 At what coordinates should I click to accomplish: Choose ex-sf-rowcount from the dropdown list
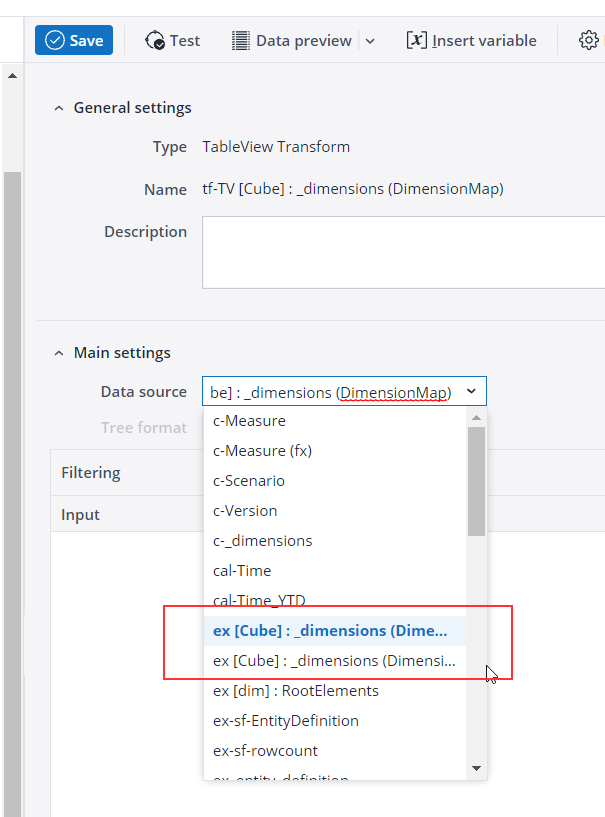point(265,751)
